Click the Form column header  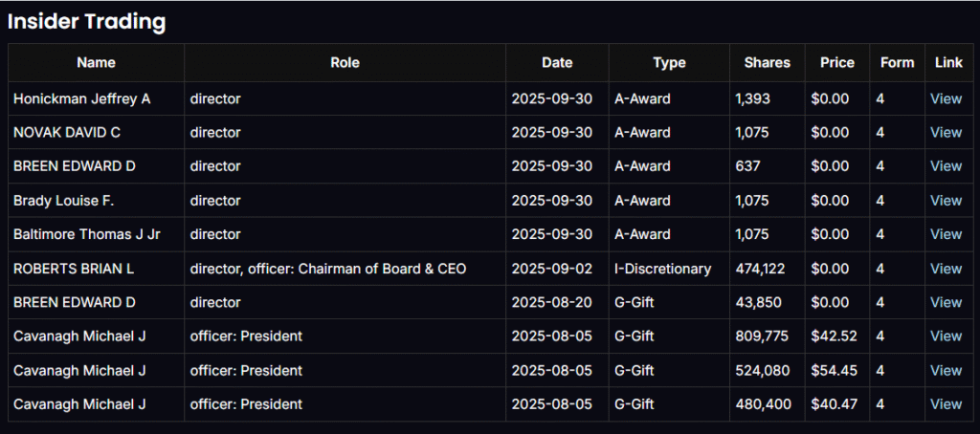(x=898, y=63)
